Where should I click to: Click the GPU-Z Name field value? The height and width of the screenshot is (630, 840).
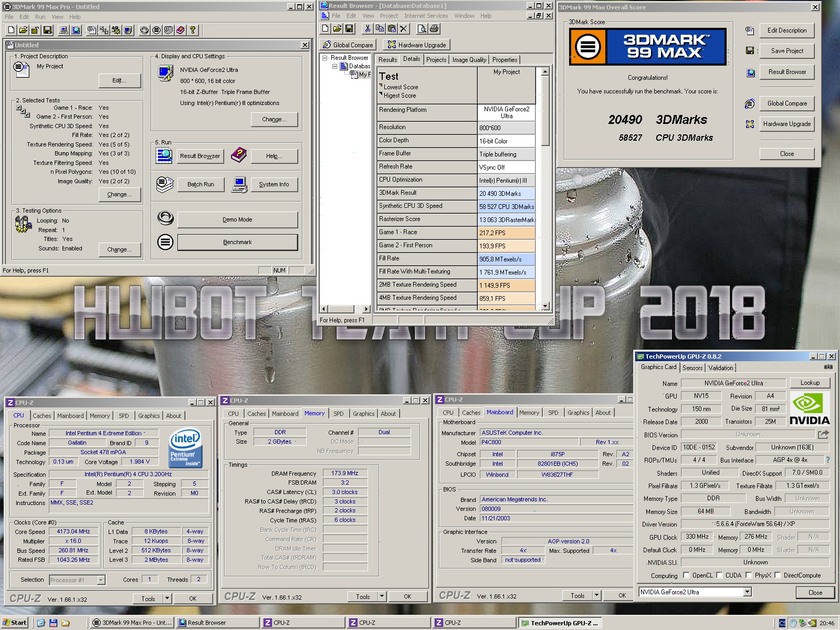733,383
